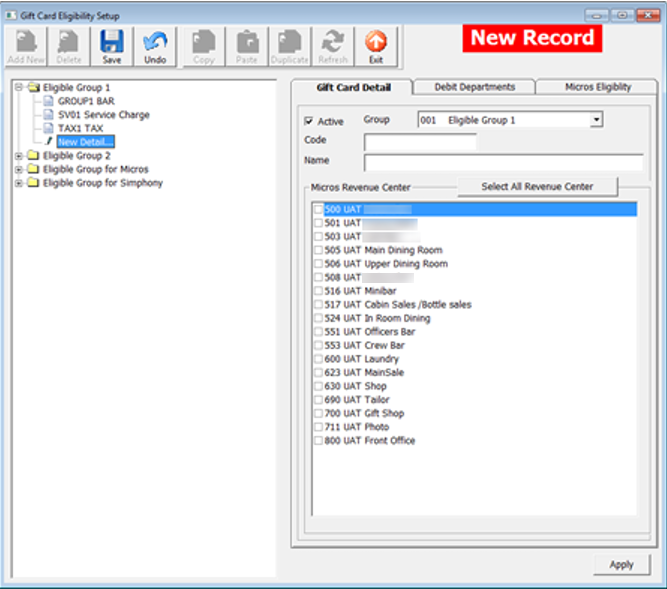Screen dimensions: 667x589
Task: Click the Delete toolbar icon
Action: click(x=68, y=41)
